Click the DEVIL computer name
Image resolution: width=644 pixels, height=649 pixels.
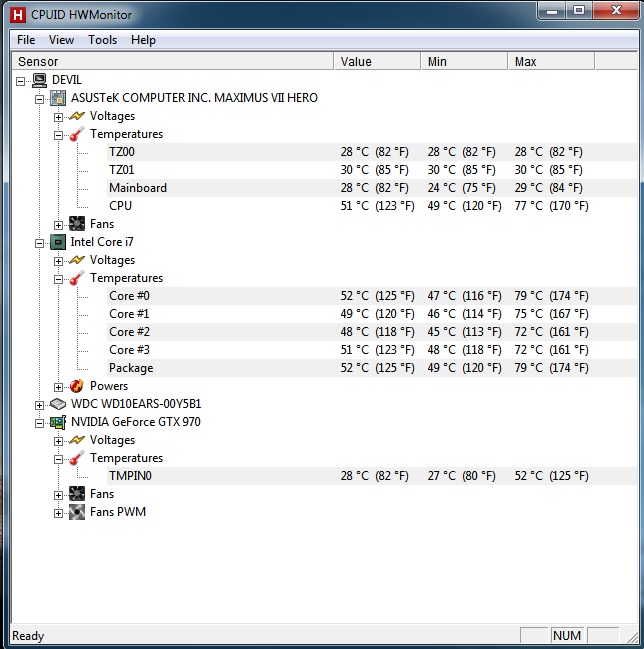point(67,79)
